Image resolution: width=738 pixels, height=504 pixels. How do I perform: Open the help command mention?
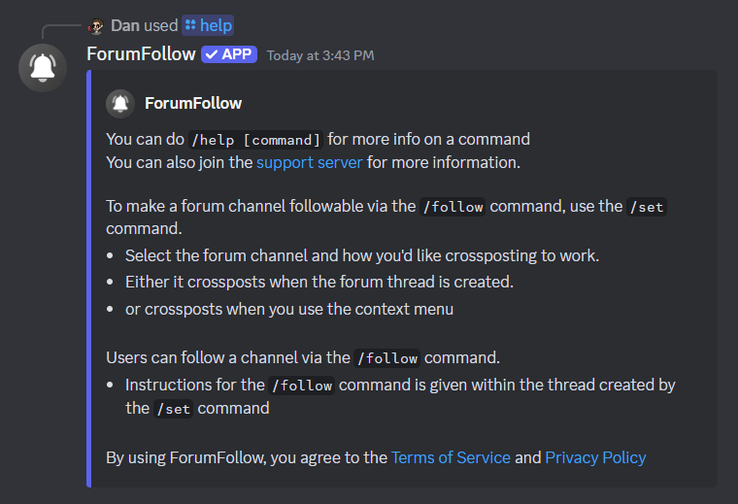coord(208,25)
